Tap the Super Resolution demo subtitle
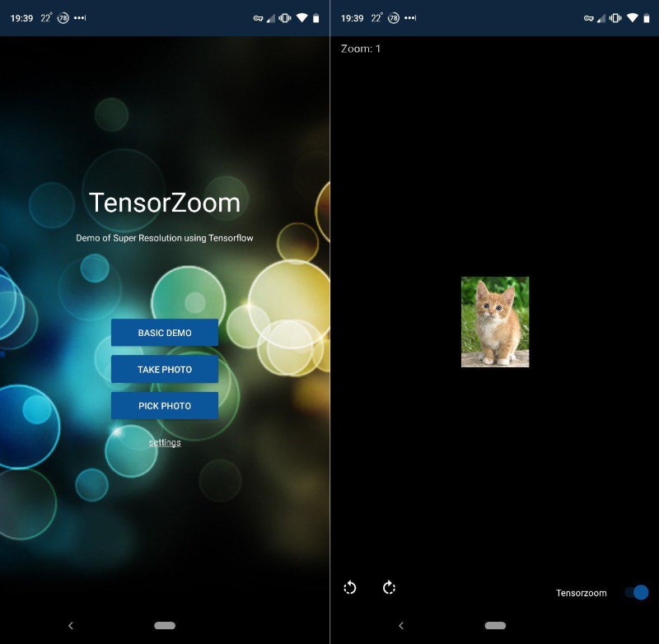Screen dimensions: 659x644 [x=165, y=238]
